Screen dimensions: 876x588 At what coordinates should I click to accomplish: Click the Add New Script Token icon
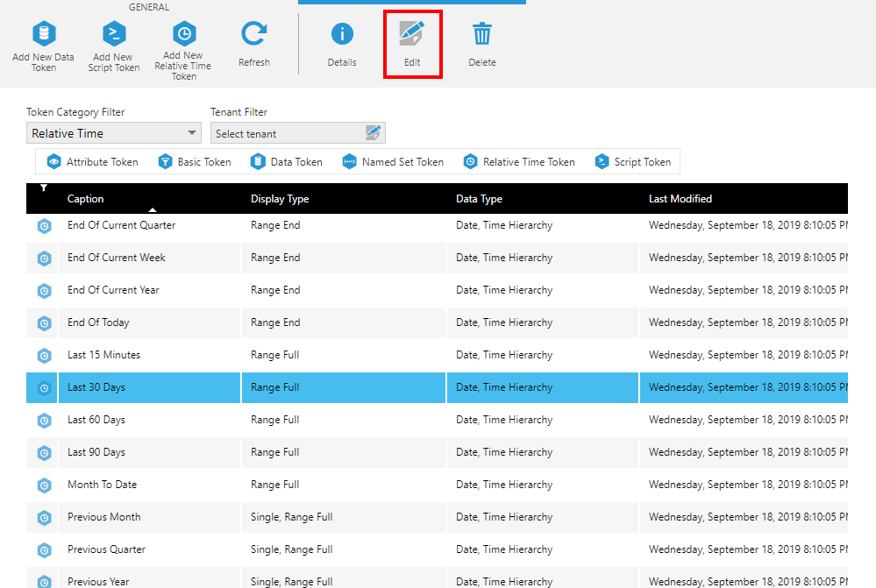[x=114, y=35]
